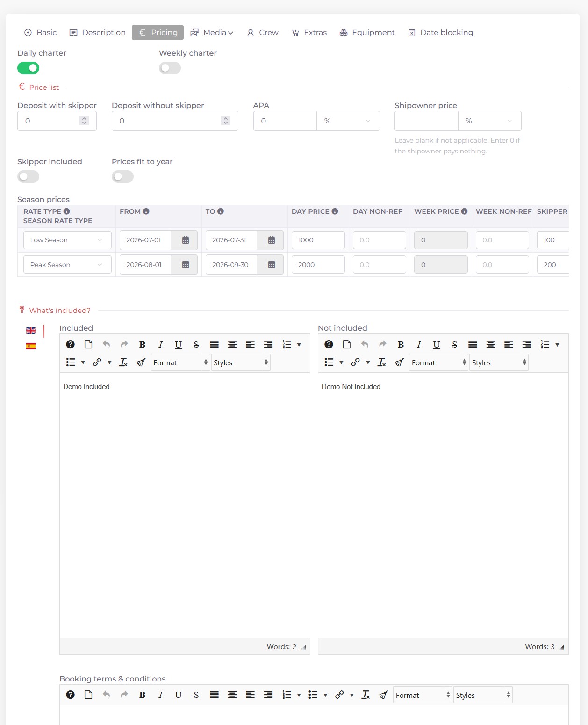Go to the Crew tab

pyautogui.click(x=263, y=33)
